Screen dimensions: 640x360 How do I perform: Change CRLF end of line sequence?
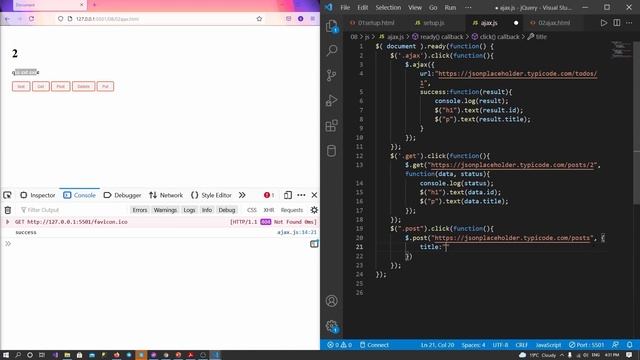pos(521,345)
